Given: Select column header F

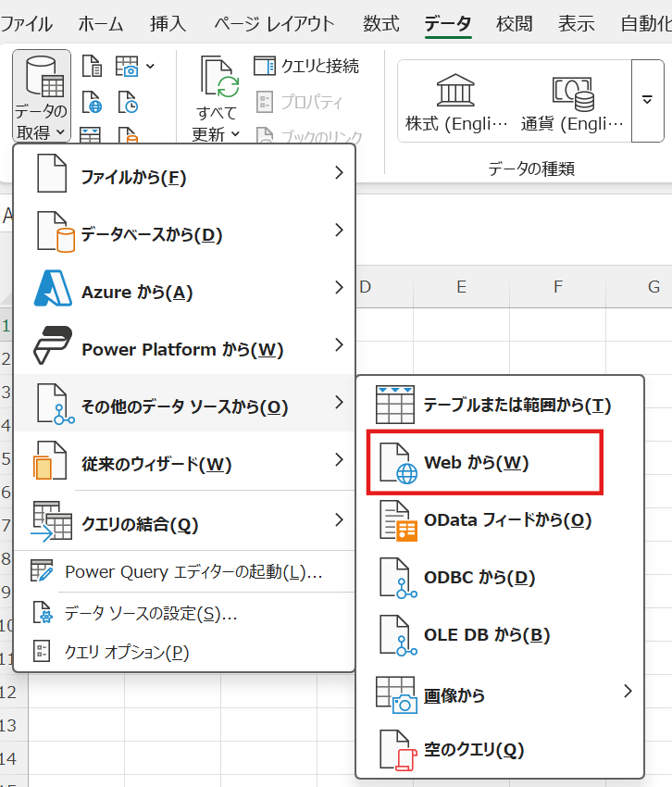Looking at the screenshot, I should tap(557, 287).
